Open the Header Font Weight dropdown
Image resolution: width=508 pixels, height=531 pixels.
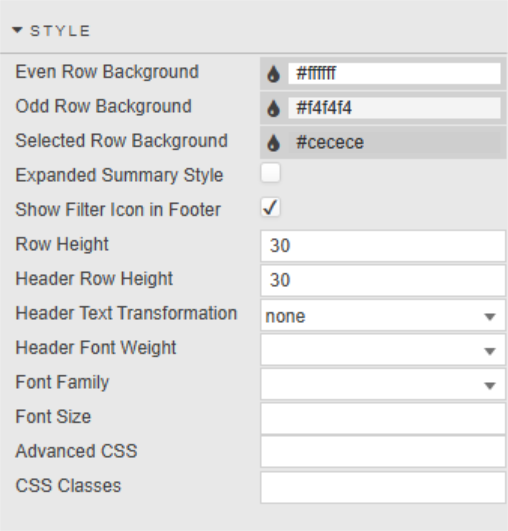coord(383,349)
